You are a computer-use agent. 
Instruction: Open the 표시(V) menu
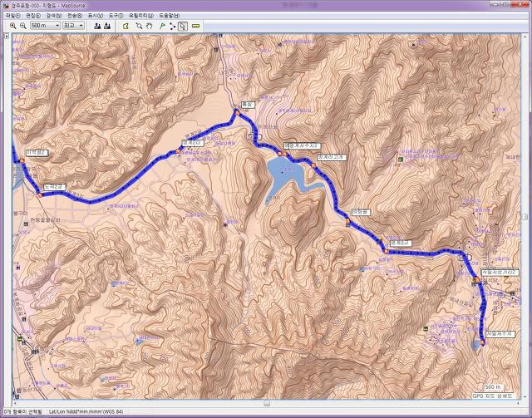point(96,16)
